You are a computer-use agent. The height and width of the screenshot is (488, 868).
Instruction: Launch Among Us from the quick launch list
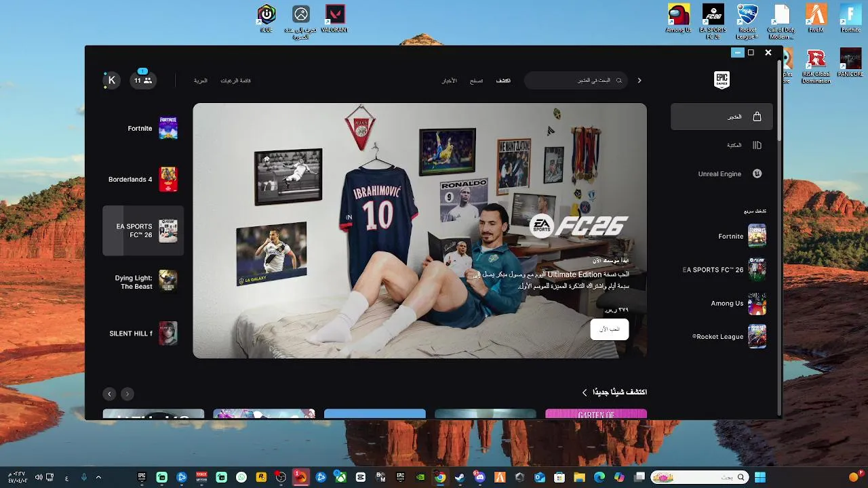[738, 304]
